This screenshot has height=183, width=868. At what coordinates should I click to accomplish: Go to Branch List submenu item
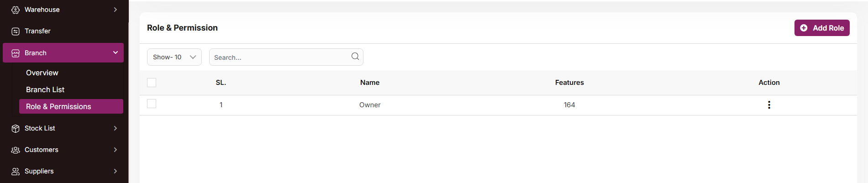click(x=45, y=90)
